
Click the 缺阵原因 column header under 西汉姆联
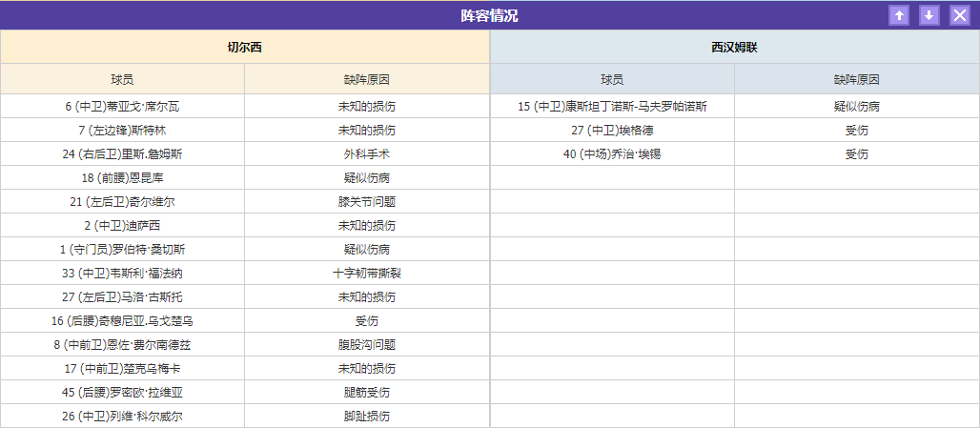pyautogui.click(x=857, y=79)
